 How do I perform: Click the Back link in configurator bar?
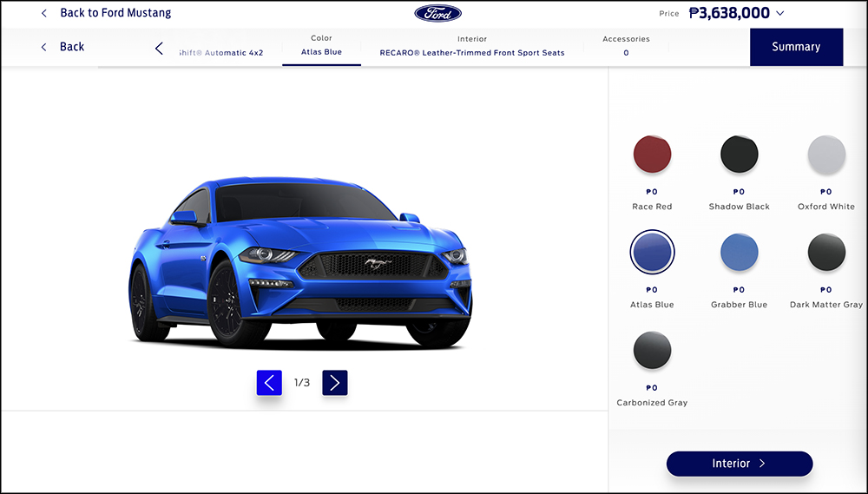coord(72,47)
